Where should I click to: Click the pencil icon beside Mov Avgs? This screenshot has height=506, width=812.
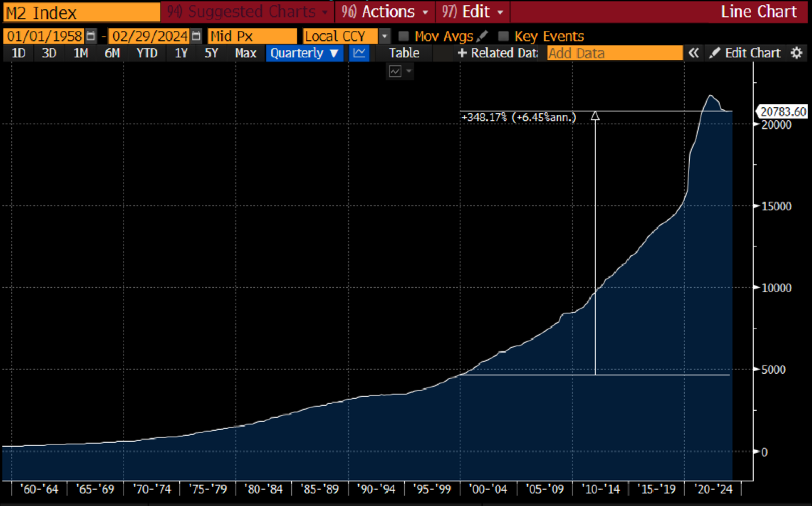(483, 36)
